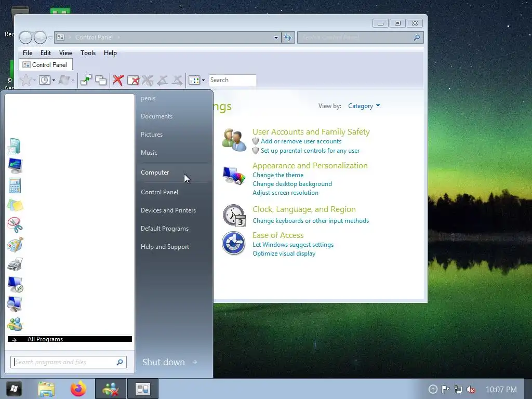Screen dimensions: 532x399
Task: Open Sticky Notes from the Start menu
Action: [15, 205]
